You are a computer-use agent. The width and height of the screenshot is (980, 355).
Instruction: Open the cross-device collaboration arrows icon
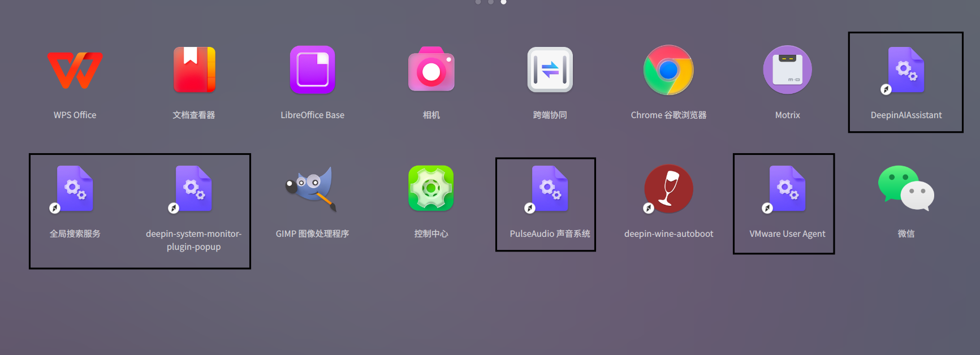(x=550, y=70)
